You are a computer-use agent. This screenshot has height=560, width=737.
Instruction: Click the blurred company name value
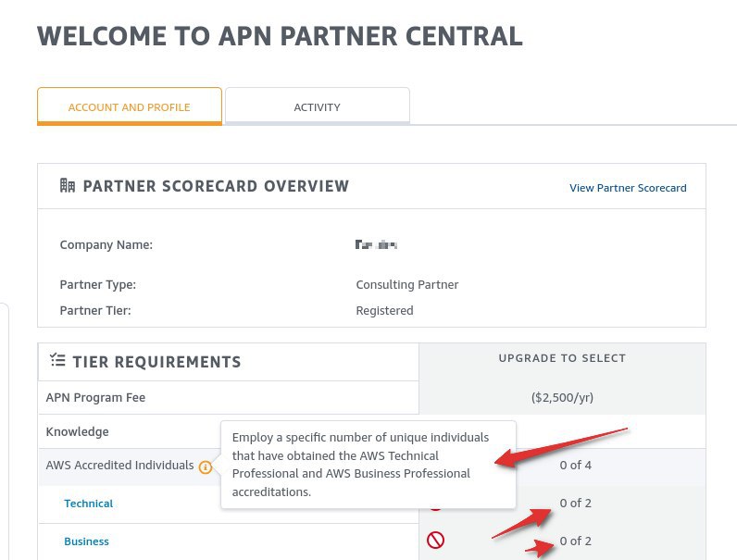(x=376, y=244)
